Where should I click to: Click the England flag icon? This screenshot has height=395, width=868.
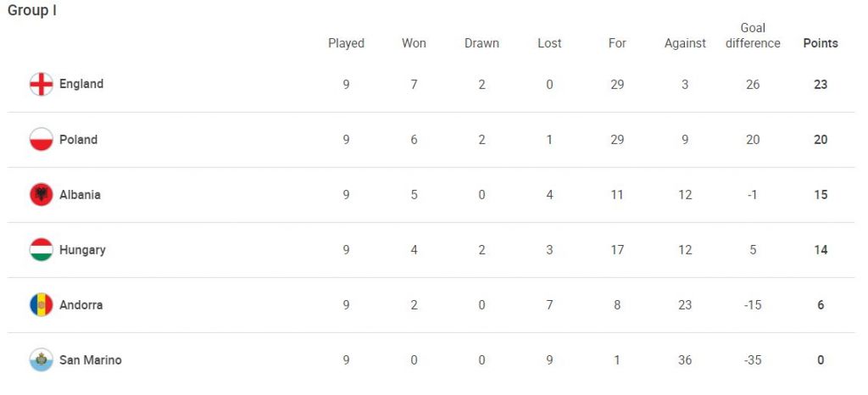pos(41,84)
